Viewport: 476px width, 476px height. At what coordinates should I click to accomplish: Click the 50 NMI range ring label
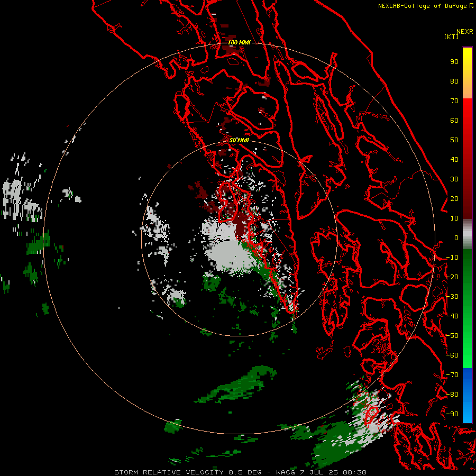(x=239, y=140)
